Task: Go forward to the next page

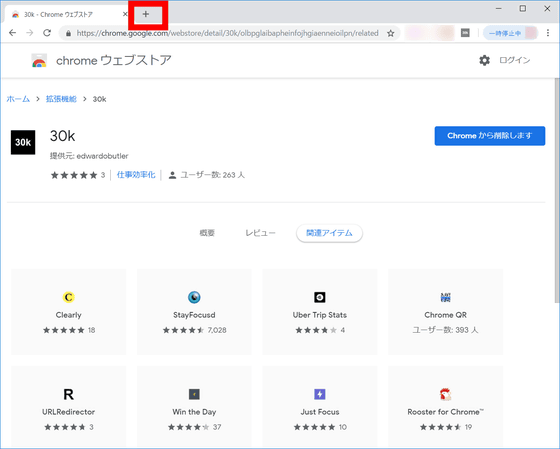Action: [x=30, y=33]
